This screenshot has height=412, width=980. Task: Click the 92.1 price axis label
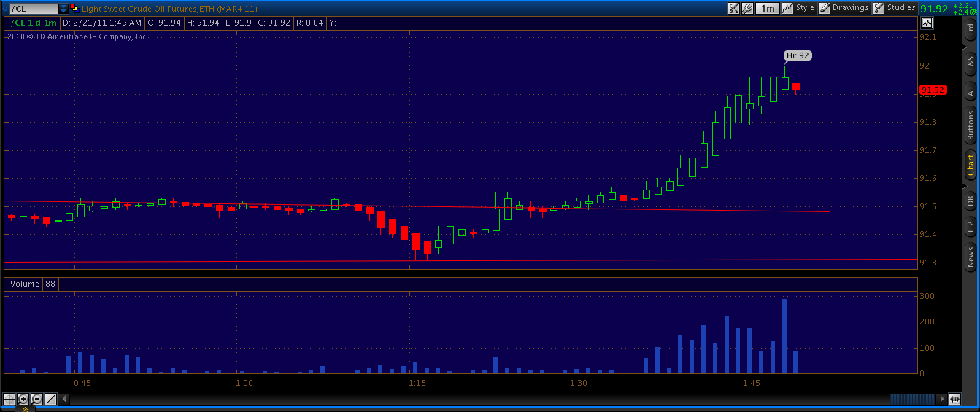coord(928,37)
